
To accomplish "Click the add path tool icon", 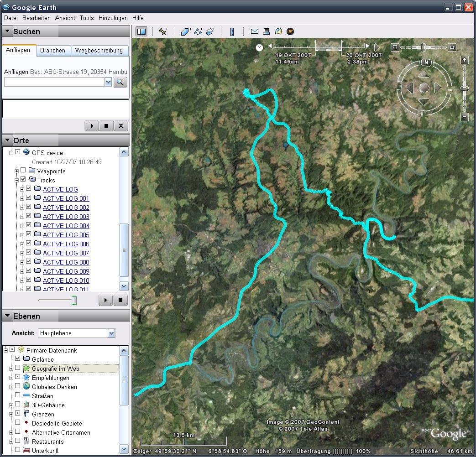I will pyautogui.click(x=198, y=31).
